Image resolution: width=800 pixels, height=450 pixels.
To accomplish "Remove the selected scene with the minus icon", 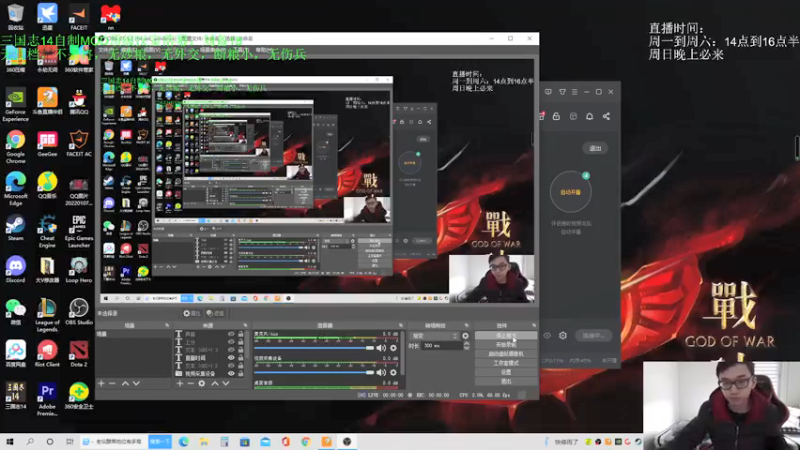I will 112,383.
